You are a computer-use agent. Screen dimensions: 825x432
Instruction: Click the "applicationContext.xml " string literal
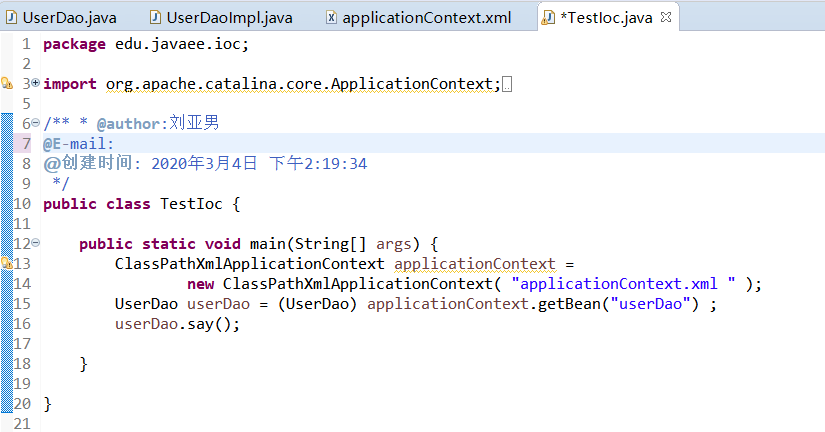tap(623, 284)
